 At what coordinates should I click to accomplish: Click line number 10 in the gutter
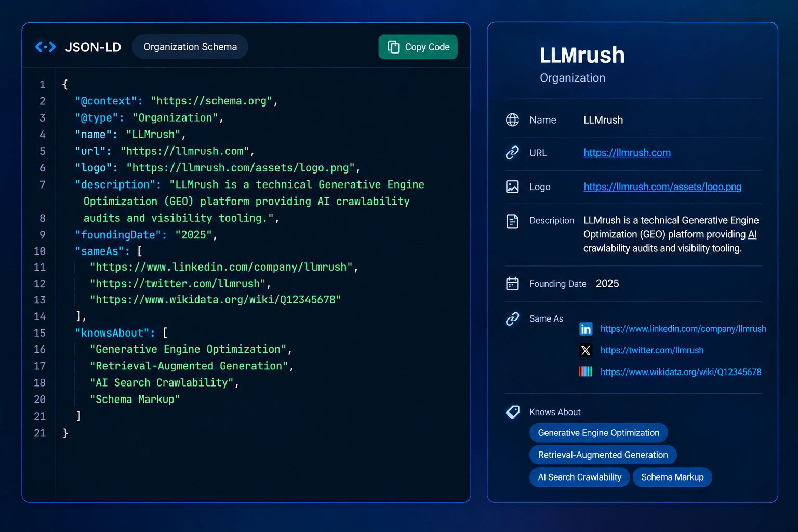(x=39, y=251)
